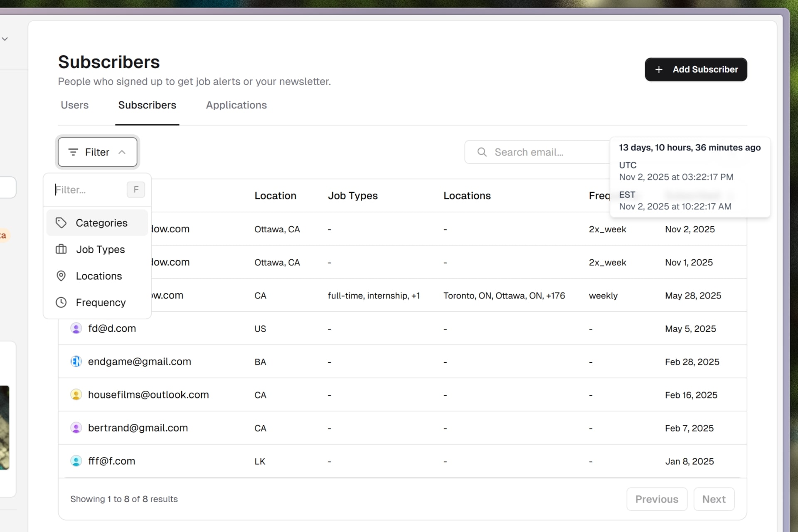Open the Filter dropdown
The image size is (798, 532).
pos(97,152)
